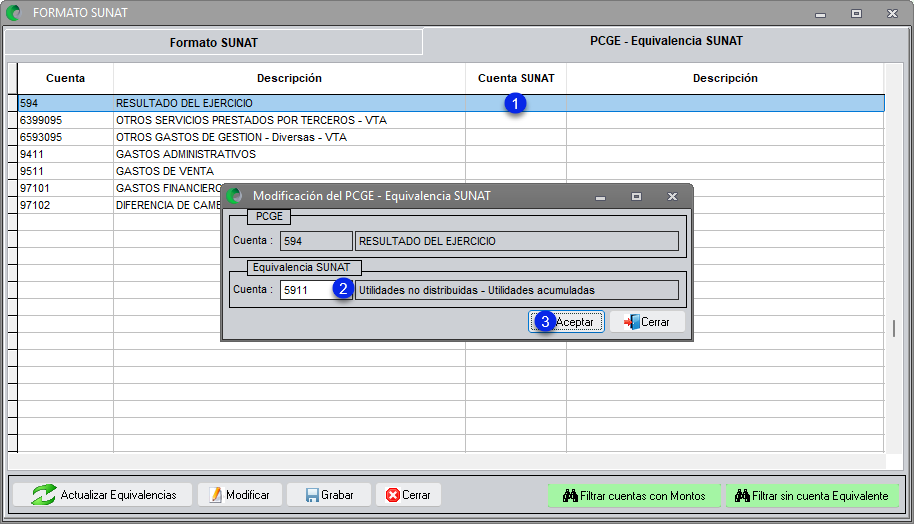Close the modification dialog with X
914x524 pixels.
(672, 196)
